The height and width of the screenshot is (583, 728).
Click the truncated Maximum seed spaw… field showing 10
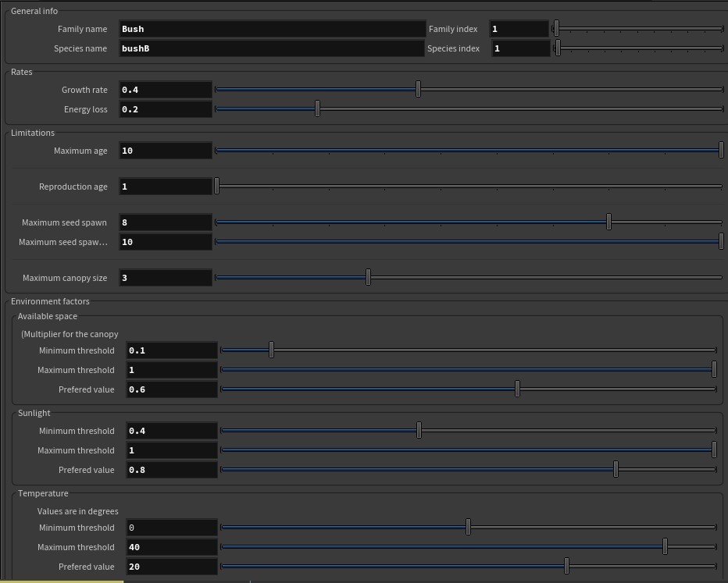pyautogui.click(x=166, y=242)
